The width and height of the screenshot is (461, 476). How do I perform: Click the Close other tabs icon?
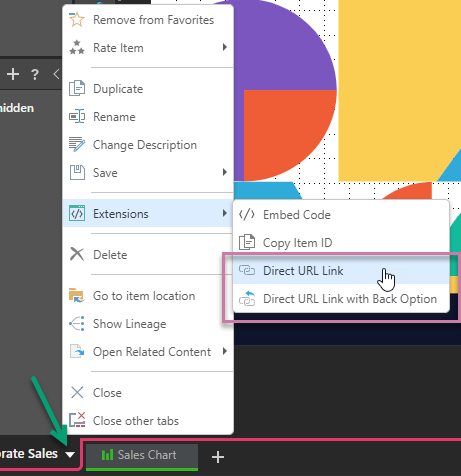tap(77, 420)
